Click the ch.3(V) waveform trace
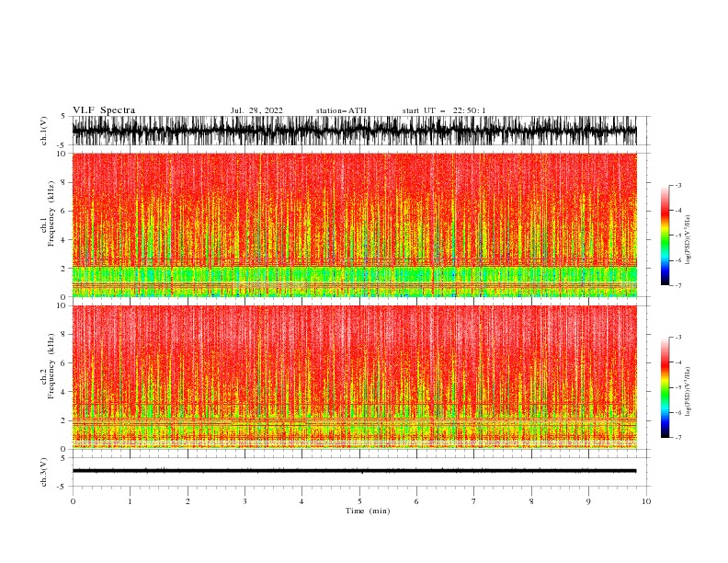Viewport: 728px width, 563px height. (354, 471)
